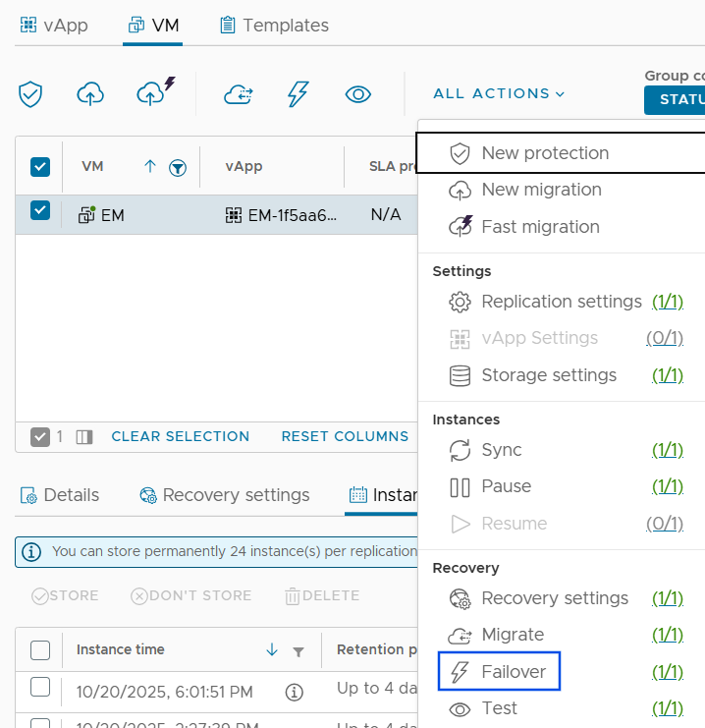Click the RESET COLUMNS button

tap(345, 436)
